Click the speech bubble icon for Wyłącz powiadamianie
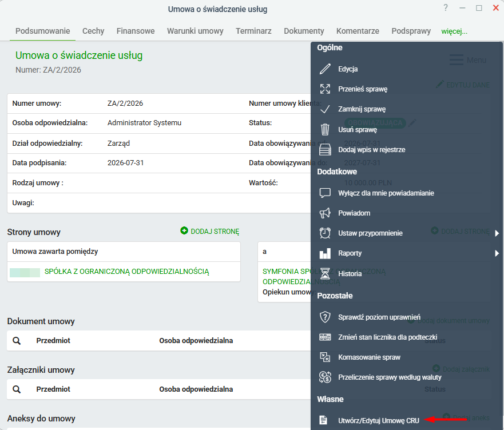 coord(325,193)
